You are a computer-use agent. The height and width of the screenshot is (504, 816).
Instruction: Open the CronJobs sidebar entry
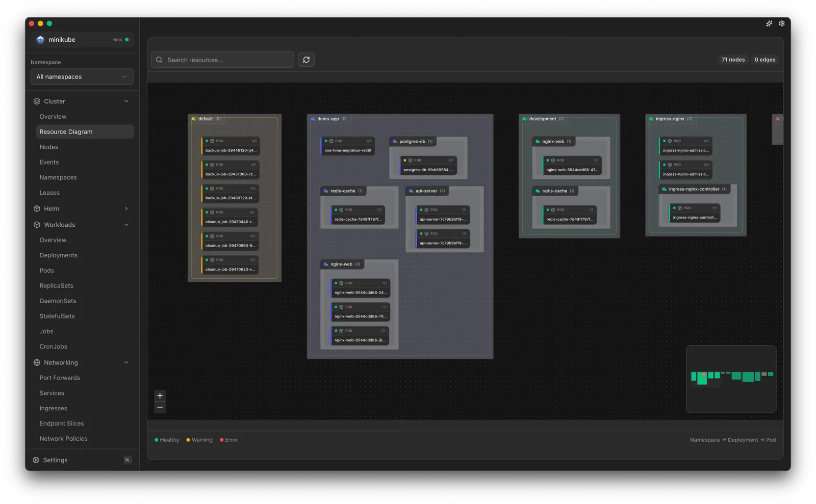click(x=53, y=346)
